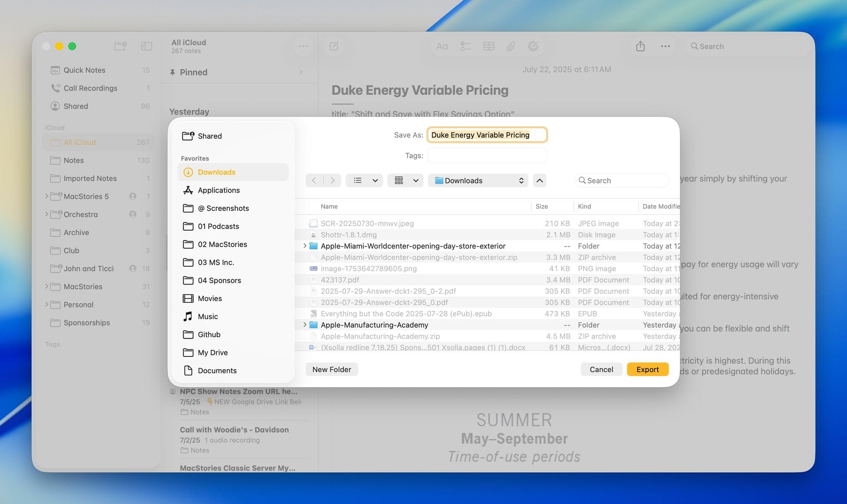Select Imported Notes folder
Screen dimensions: 847x504
click(x=98, y=178)
